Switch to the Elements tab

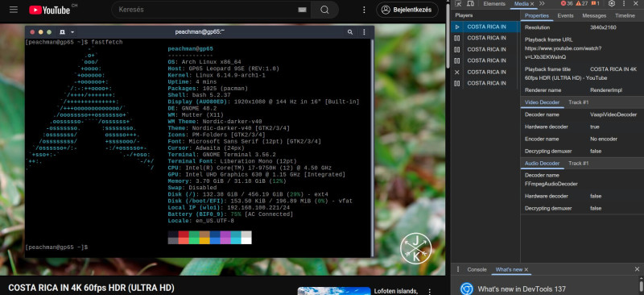tap(494, 4)
